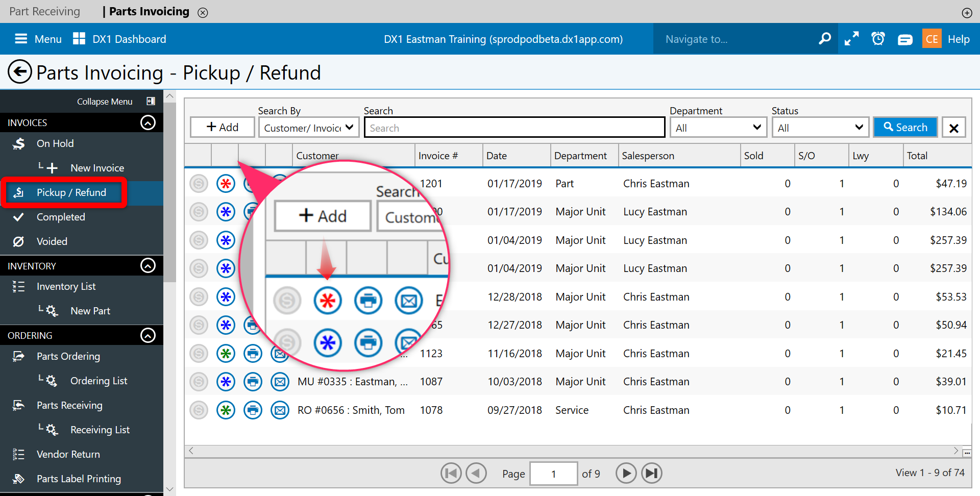Screen dimensions: 980x496
Task: Open the Status dropdown
Action: pos(820,128)
